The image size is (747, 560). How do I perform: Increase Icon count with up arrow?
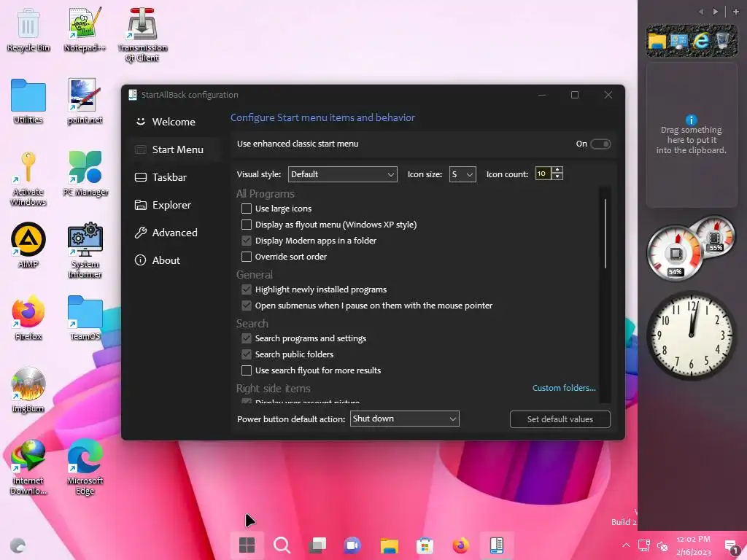click(557, 171)
